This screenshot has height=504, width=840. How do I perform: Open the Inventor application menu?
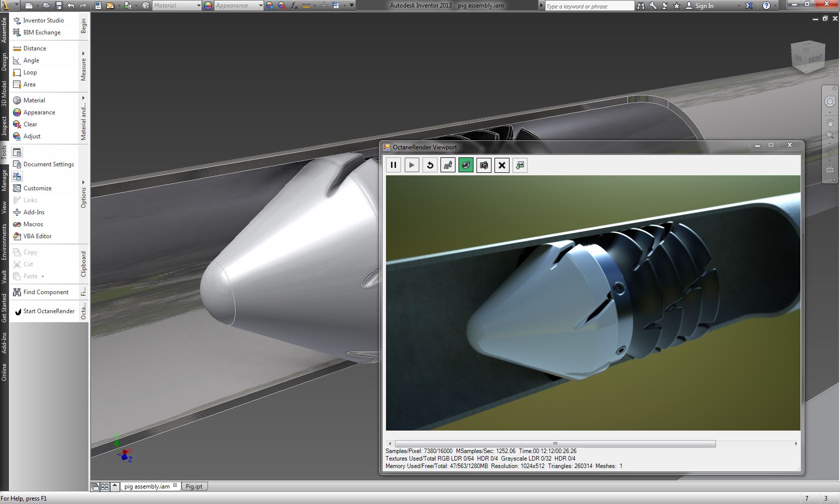(9, 5)
